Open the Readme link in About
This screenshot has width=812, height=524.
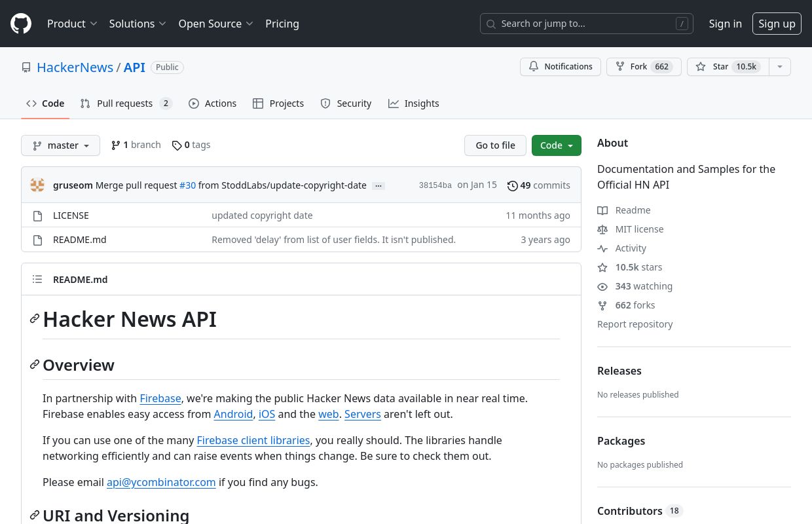point(624,210)
